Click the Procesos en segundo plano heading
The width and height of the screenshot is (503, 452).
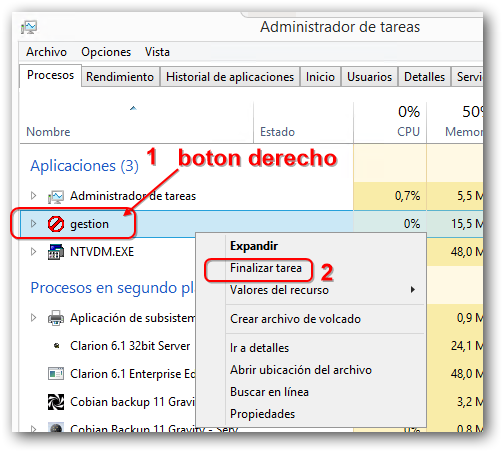click(113, 288)
